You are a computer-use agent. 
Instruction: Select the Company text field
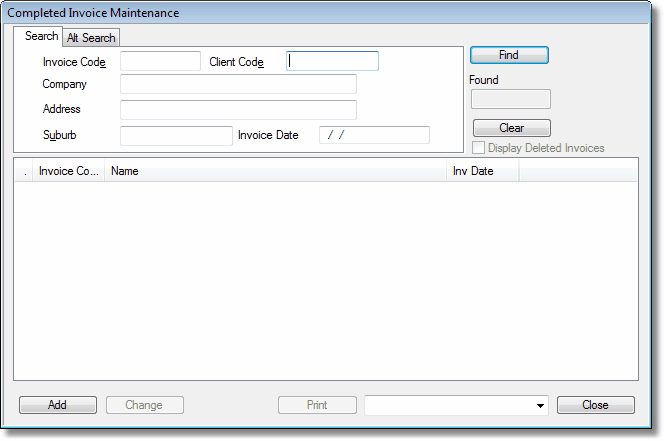tap(238, 84)
